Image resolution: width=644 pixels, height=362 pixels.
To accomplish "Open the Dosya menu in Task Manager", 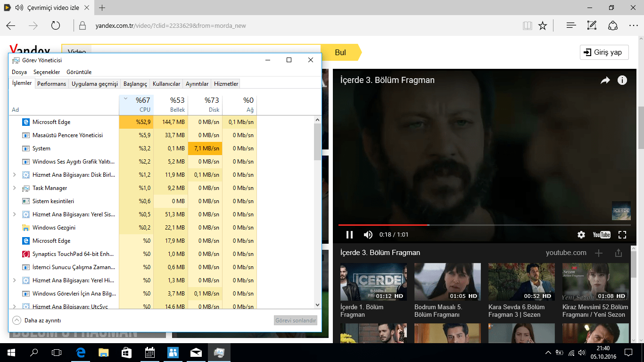I will [19, 72].
